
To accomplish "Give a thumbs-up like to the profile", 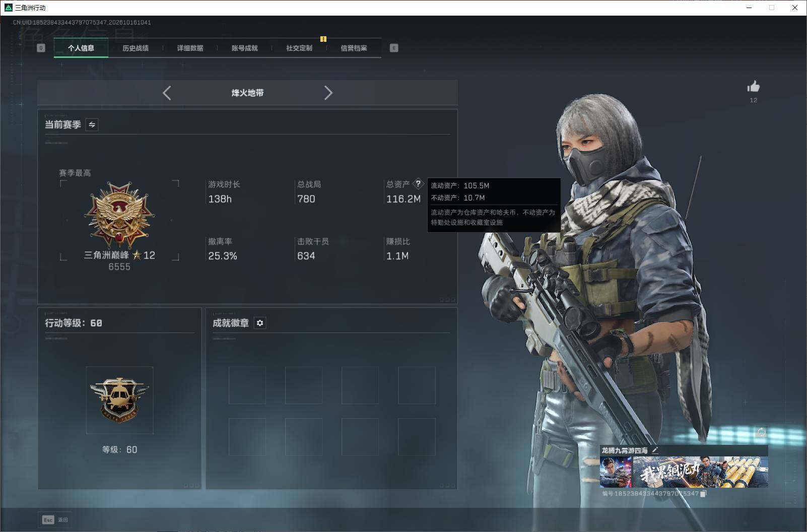I will (753, 87).
